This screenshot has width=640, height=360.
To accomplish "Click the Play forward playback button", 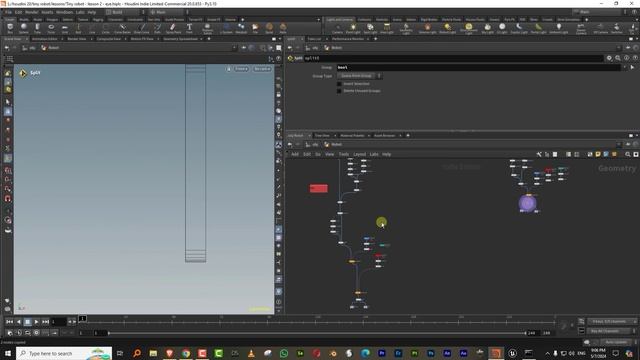I will click(36, 322).
